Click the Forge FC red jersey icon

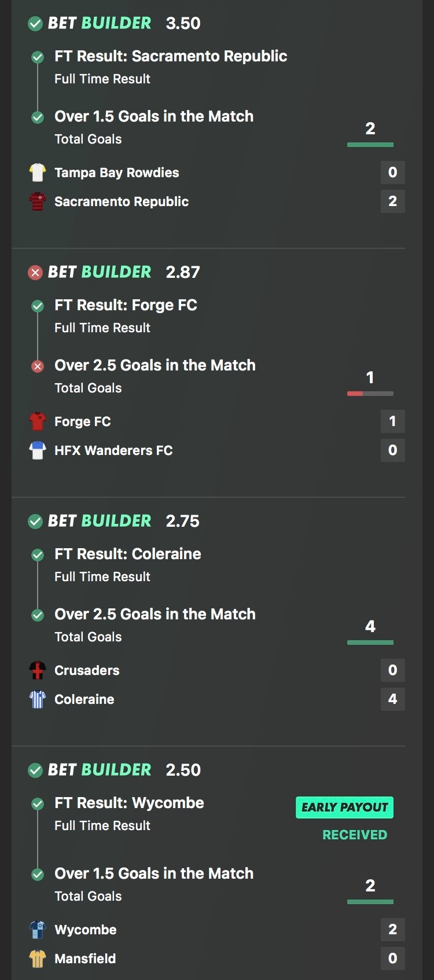[x=38, y=421]
